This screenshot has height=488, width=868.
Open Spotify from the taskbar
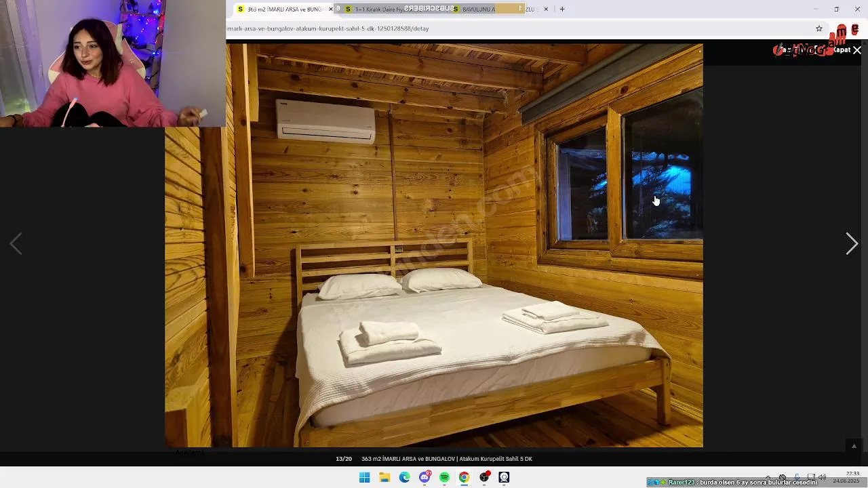[x=444, y=477]
